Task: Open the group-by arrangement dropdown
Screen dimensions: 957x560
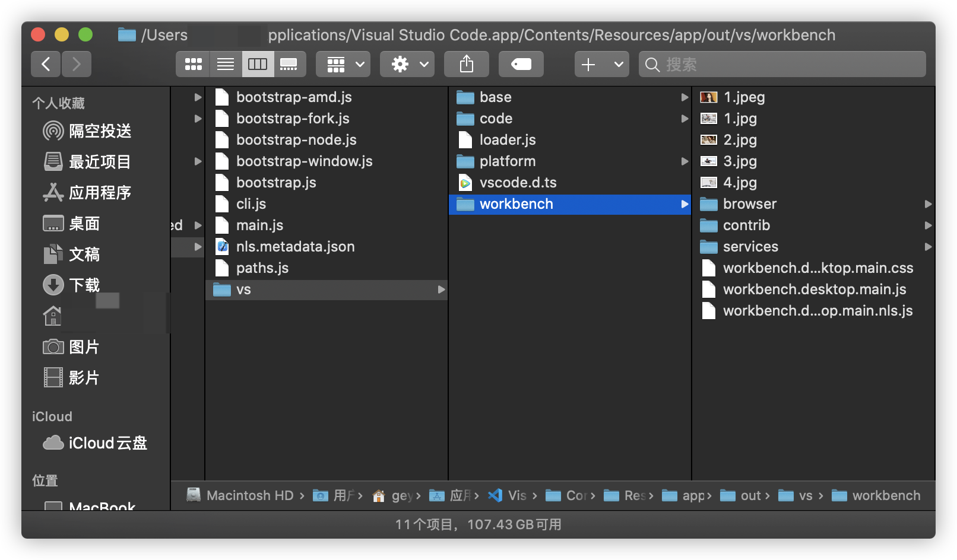Action: coord(343,64)
